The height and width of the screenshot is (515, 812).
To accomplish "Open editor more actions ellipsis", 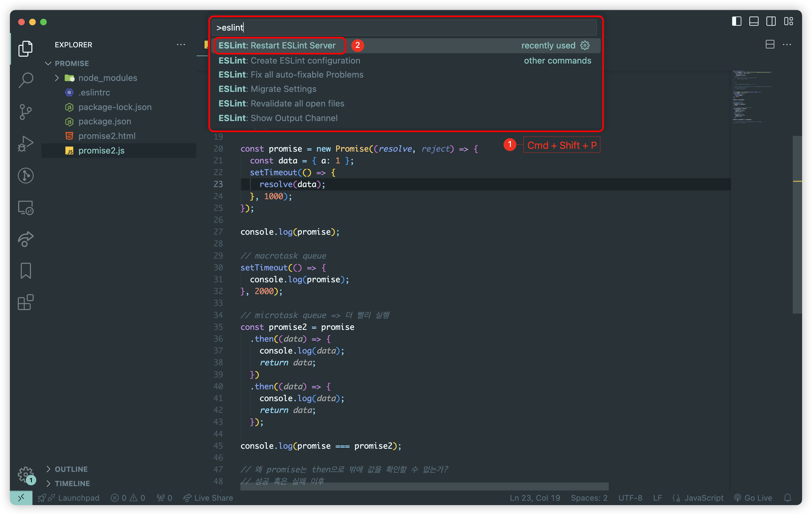I will [x=787, y=45].
